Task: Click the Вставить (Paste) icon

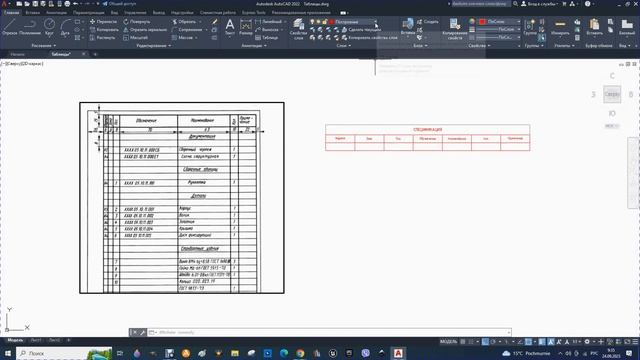Action: [x=594, y=27]
